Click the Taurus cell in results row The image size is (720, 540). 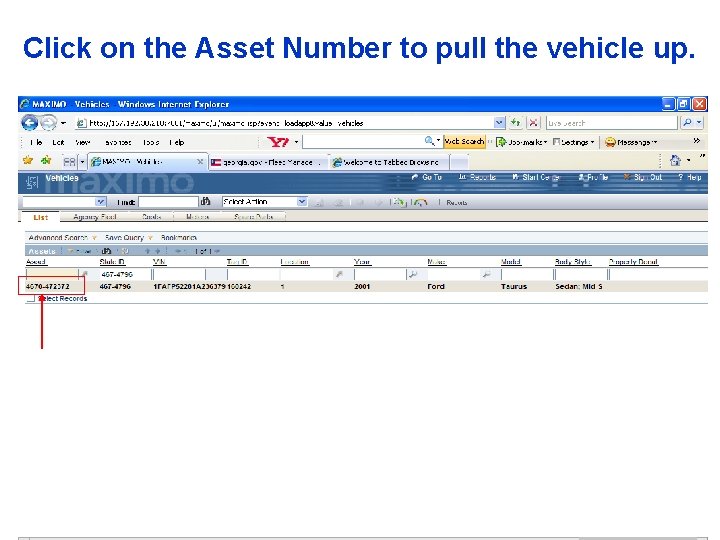514,286
